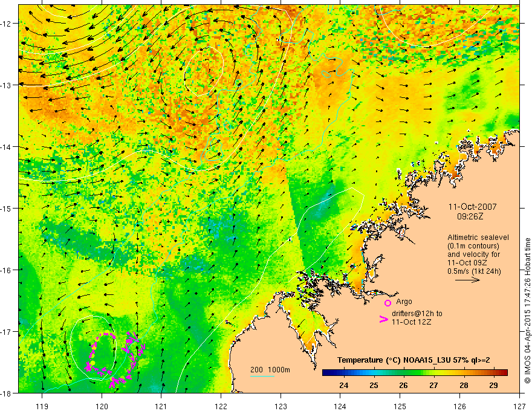
Task: Click the longitude axis label 122
Action: 221,406
